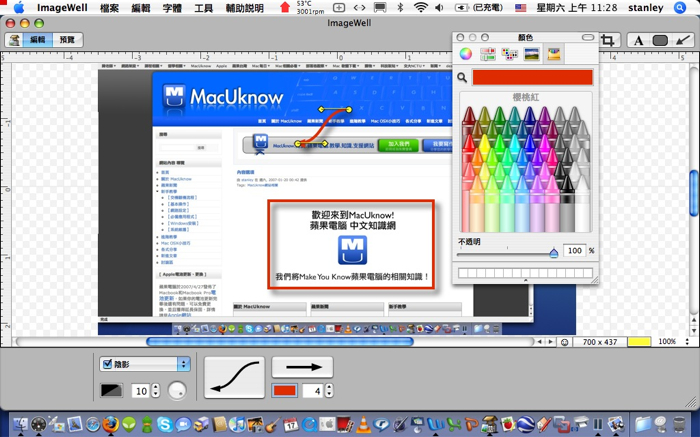Click the green 加入我們 button in the canvas image
Screen dimensions: 700x437
[x=398, y=146]
